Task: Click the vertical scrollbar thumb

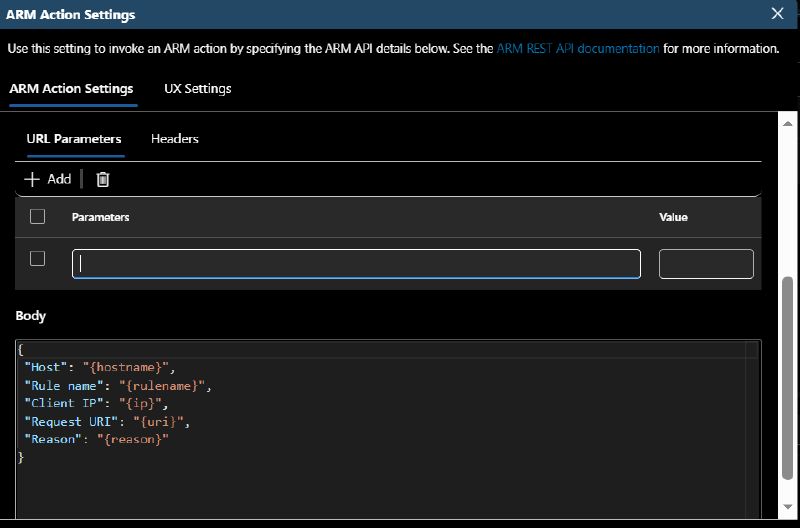Action: pos(787,378)
